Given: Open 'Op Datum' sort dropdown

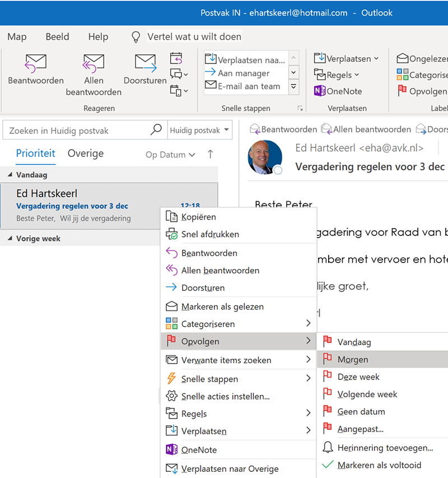Looking at the screenshot, I should 170,155.
